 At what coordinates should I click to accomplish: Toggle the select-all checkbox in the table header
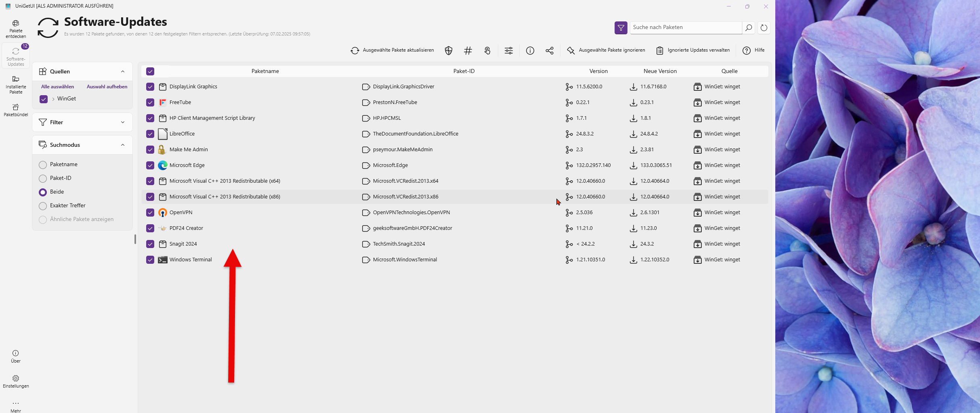point(150,71)
